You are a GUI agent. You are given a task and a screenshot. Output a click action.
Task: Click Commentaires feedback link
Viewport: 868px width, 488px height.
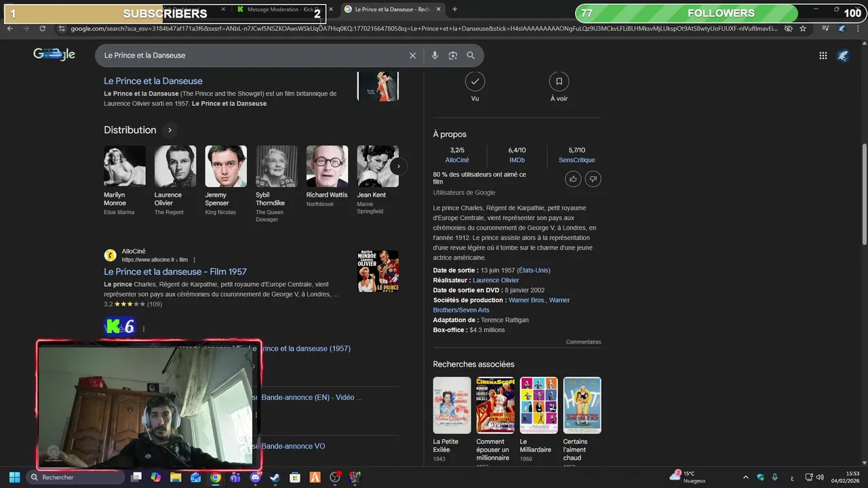[x=583, y=342]
